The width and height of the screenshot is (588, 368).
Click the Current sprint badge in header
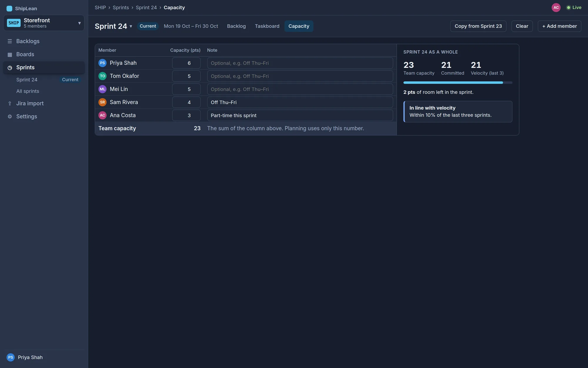click(x=148, y=26)
